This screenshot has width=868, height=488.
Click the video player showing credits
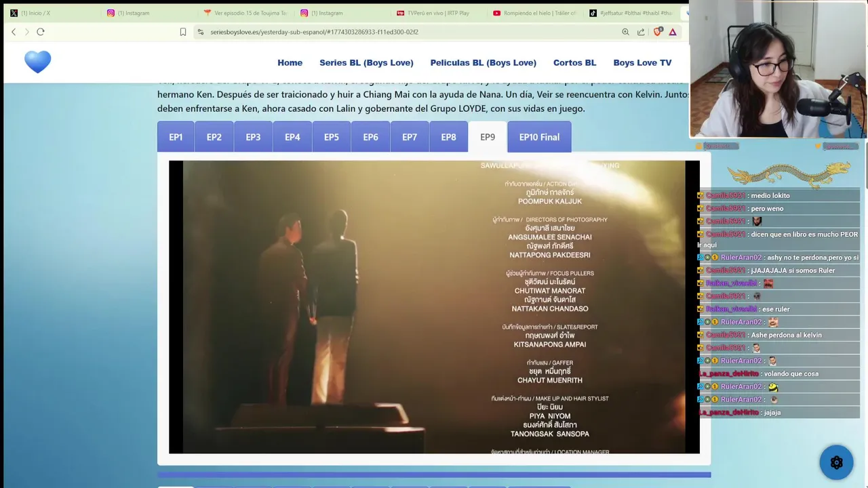pyautogui.click(x=434, y=307)
